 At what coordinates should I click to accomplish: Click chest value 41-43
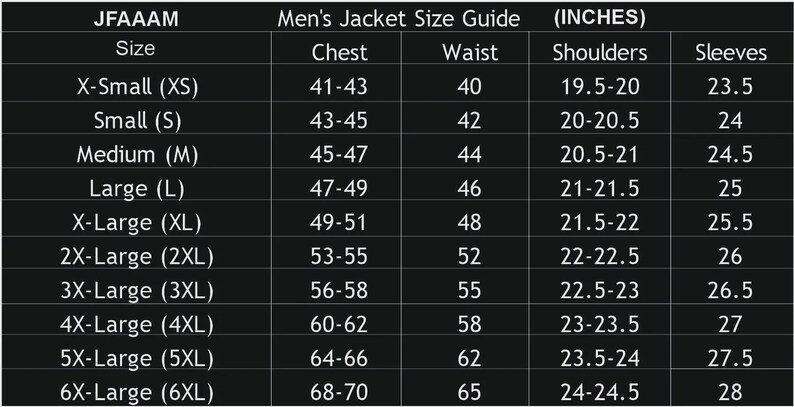(x=339, y=87)
